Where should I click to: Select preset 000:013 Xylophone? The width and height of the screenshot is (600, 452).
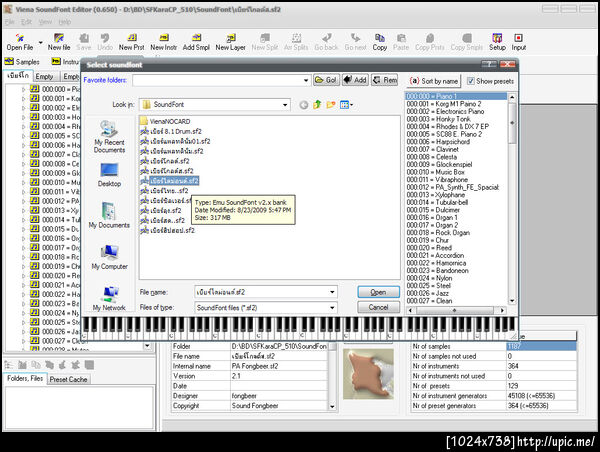point(436,195)
